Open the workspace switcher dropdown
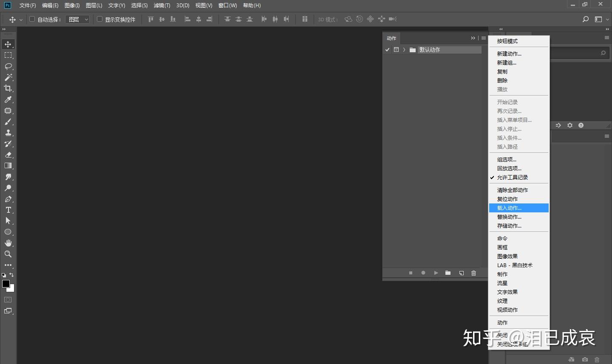Viewport: 612px width, 364px height. point(601,19)
